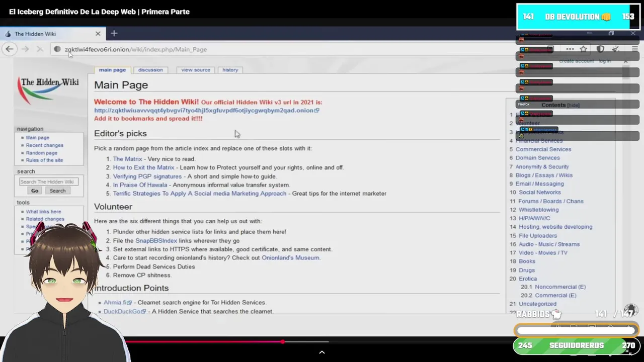The width and height of the screenshot is (644, 362).
Task: Open the history tab
Action: pyautogui.click(x=230, y=70)
